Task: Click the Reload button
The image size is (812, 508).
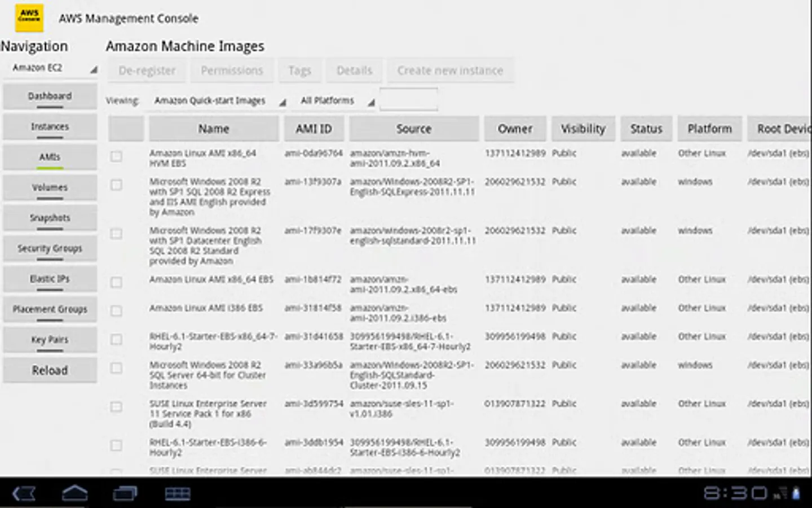Action: [x=50, y=370]
